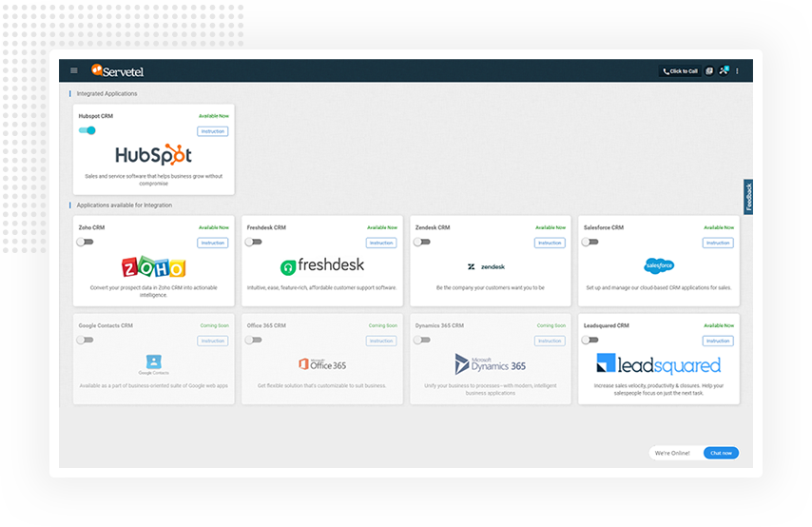Click the We're Online! chat label
Image resolution: width=812 pixels, height=527 pixels.
672,453
